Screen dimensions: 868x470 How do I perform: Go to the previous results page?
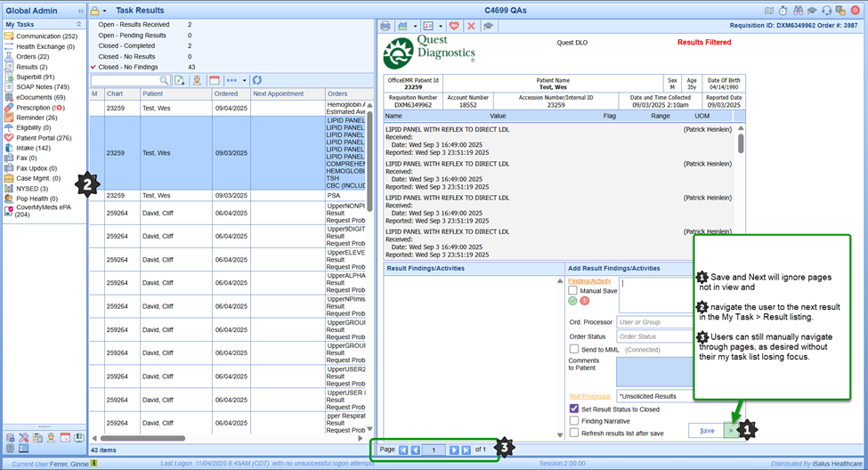pos(415,450)
